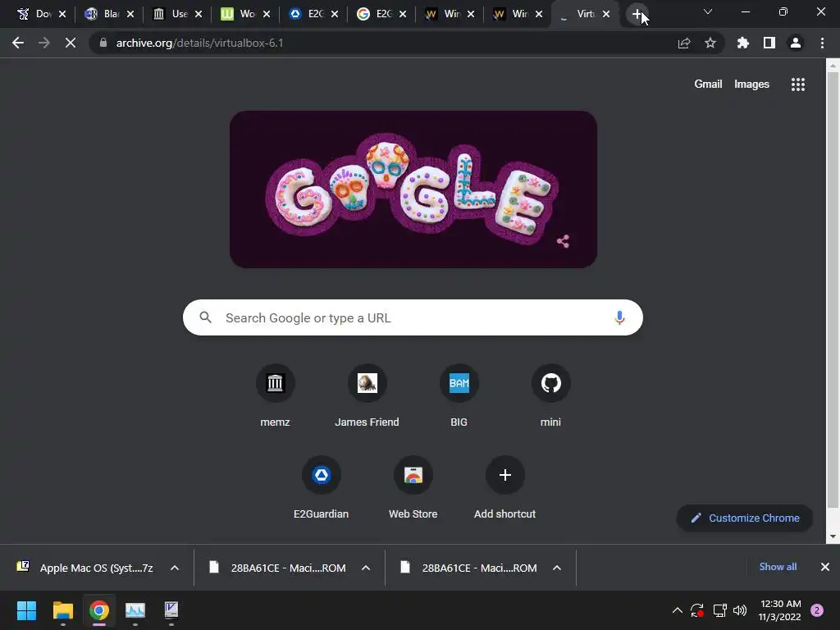
Task: Share this page icon
Action: click(684, 43)
